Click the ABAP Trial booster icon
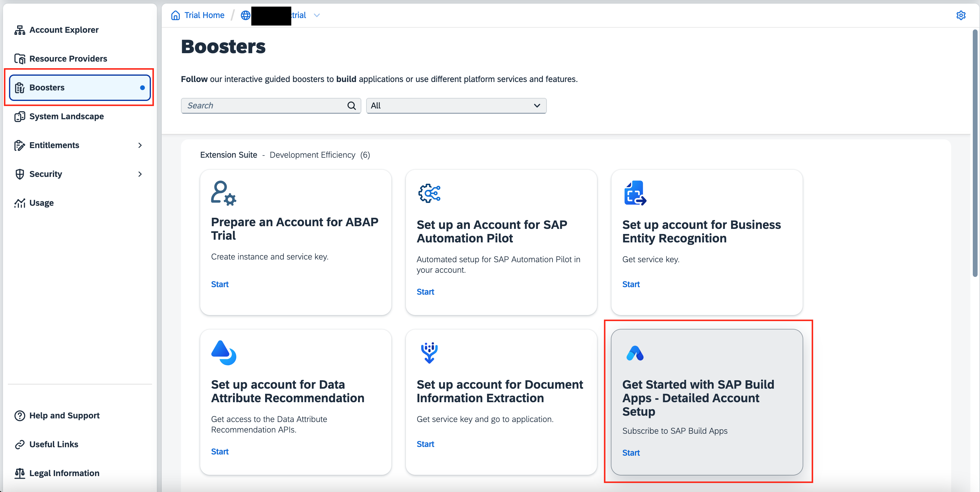980x492 pixels. pos(223,193)
